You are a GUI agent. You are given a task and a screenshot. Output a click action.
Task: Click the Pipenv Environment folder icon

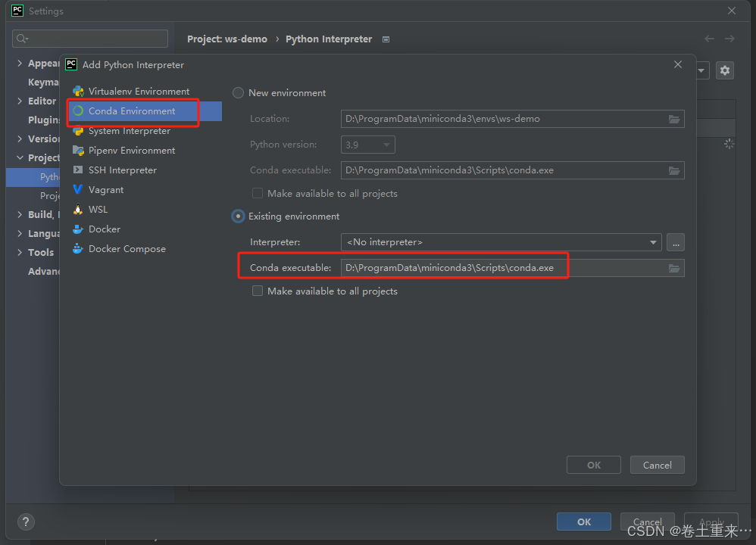(78, 151)
